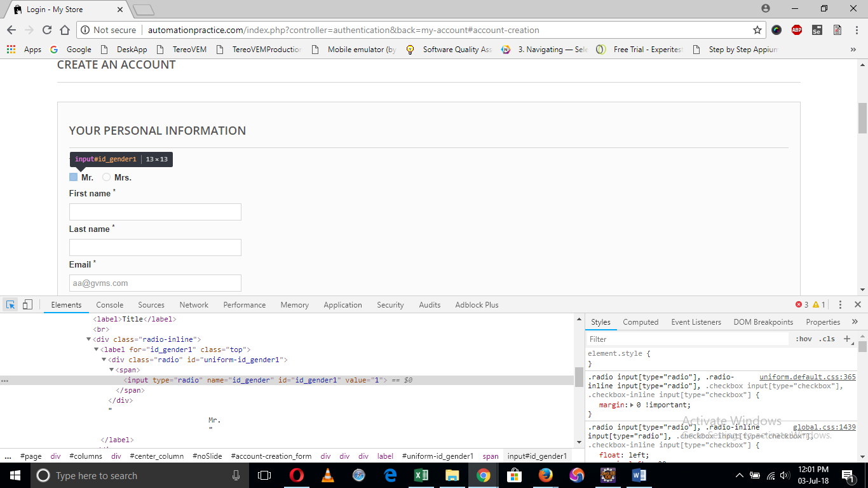Activate the element inspector picker
868x488 pixels.
point(11,304)
